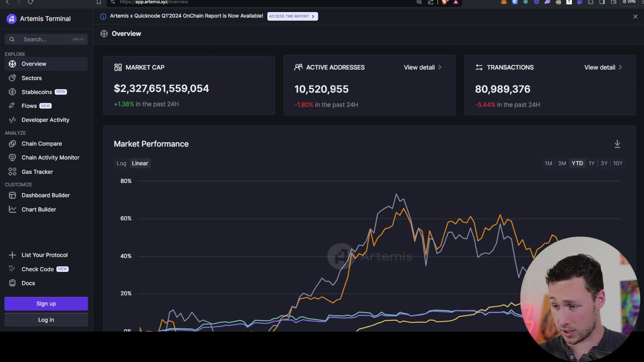Open the Chain Compare menu item

point(42,143)
